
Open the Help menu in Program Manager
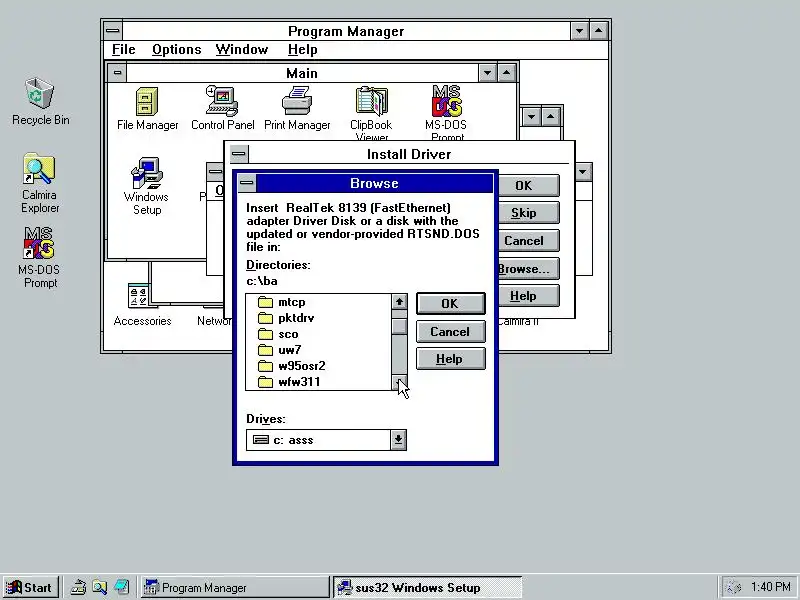(x=303, y=49)
